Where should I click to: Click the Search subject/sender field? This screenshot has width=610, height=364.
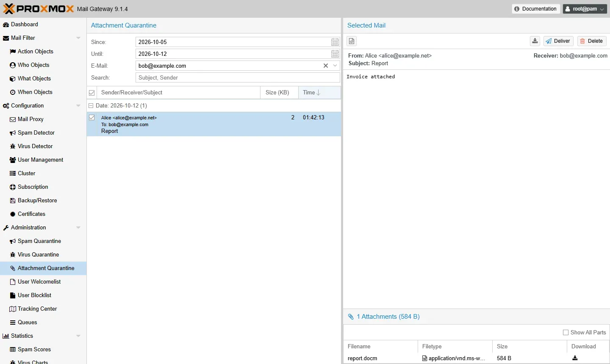click(238, 77)
